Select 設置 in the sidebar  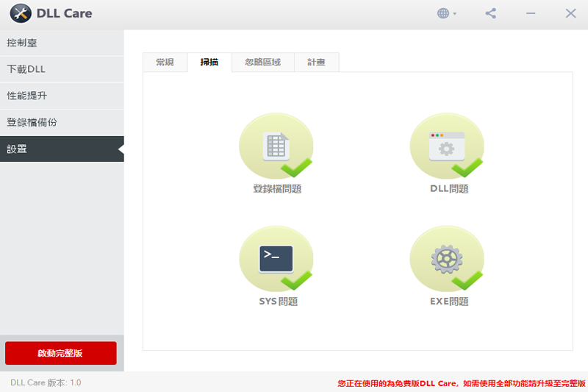pos(62,149)
